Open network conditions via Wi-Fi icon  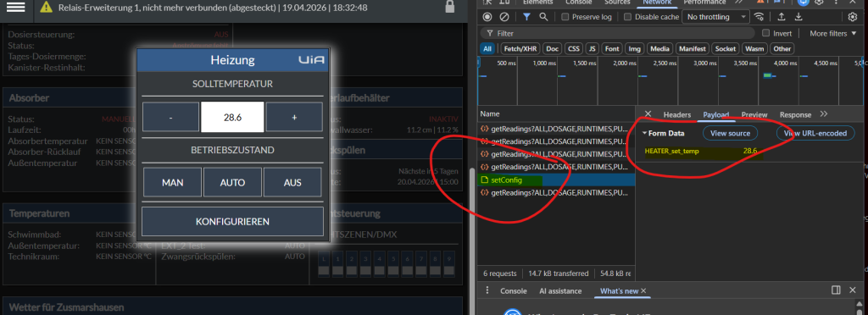click(759, 17)
